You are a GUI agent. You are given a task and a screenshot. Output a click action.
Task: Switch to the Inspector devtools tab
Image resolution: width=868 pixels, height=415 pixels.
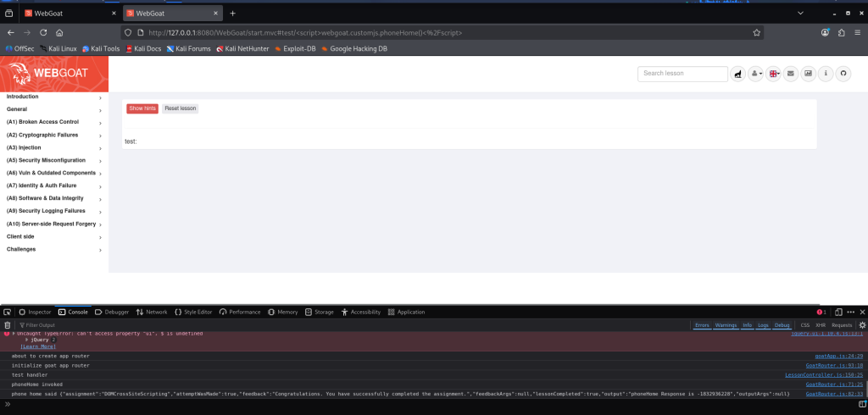pyautogui.click(x=35, y=312)
